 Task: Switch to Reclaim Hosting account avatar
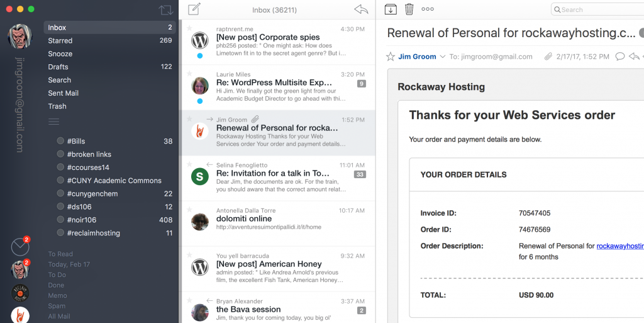[20, 293]
